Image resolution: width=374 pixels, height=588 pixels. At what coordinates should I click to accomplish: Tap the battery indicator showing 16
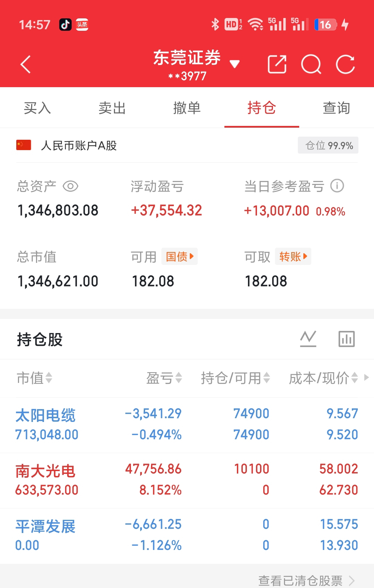pyautogui.click(x=326, y=25)
